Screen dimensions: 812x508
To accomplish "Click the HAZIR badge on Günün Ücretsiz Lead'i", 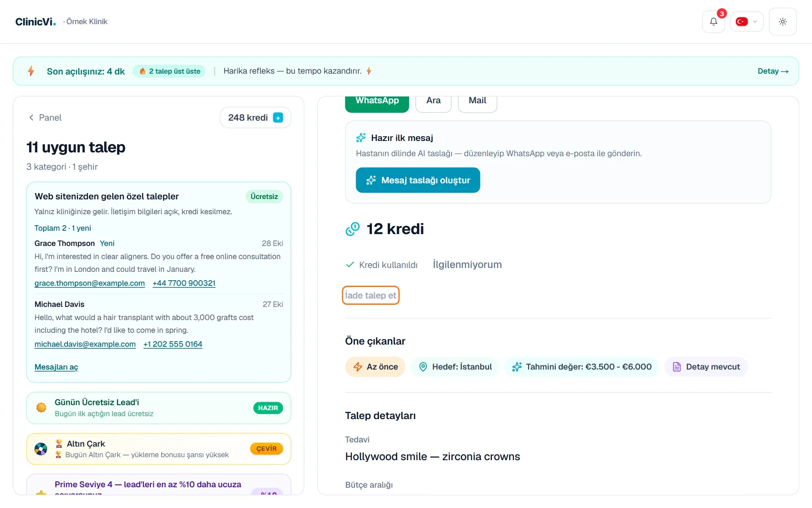I will click(x=268, y=408).
